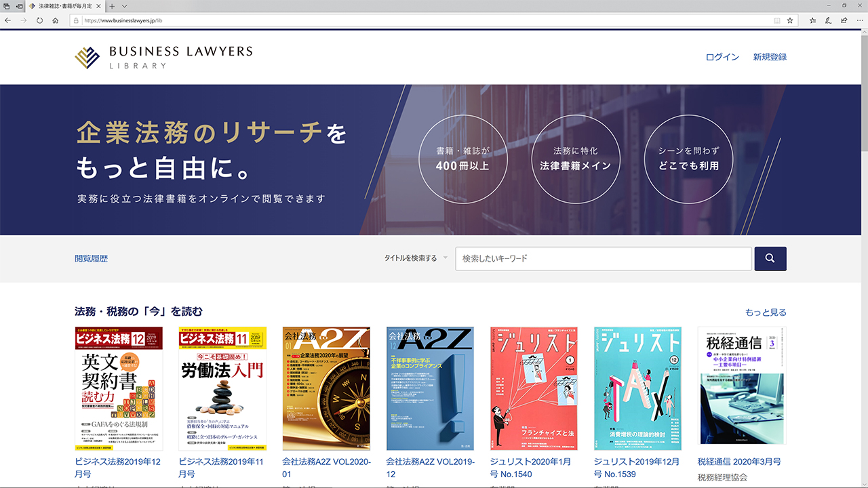Screen dimensions: 868x488
Task: Click 会社法務A2Z VOL2020-01 title link
Action: click(x=326, y=468)
